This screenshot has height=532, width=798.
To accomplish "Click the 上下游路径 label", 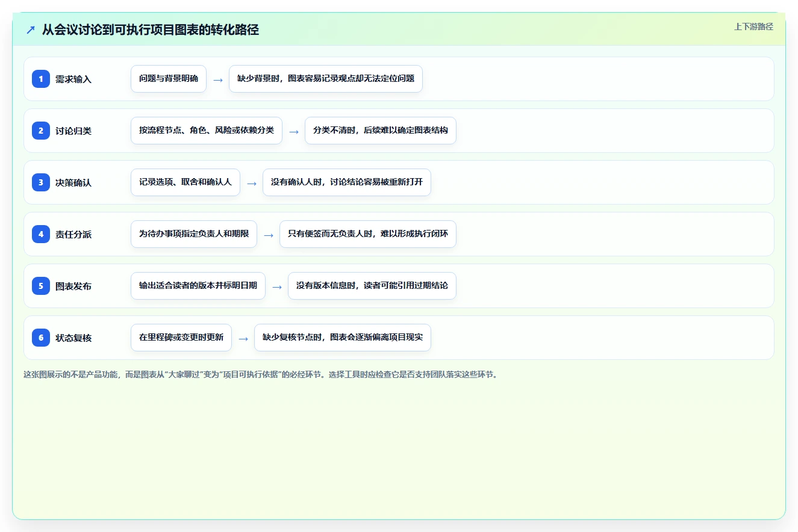I will (753, 26).
